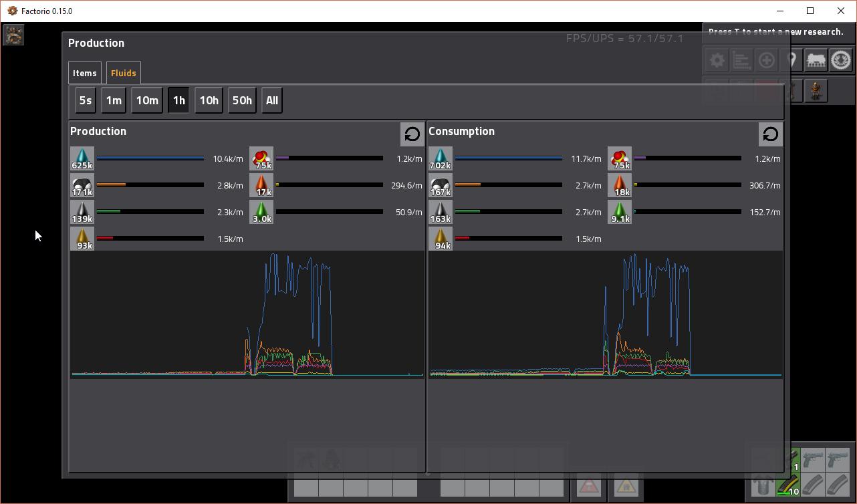
Task: Click blue water production rate bar
Action: 150,158
